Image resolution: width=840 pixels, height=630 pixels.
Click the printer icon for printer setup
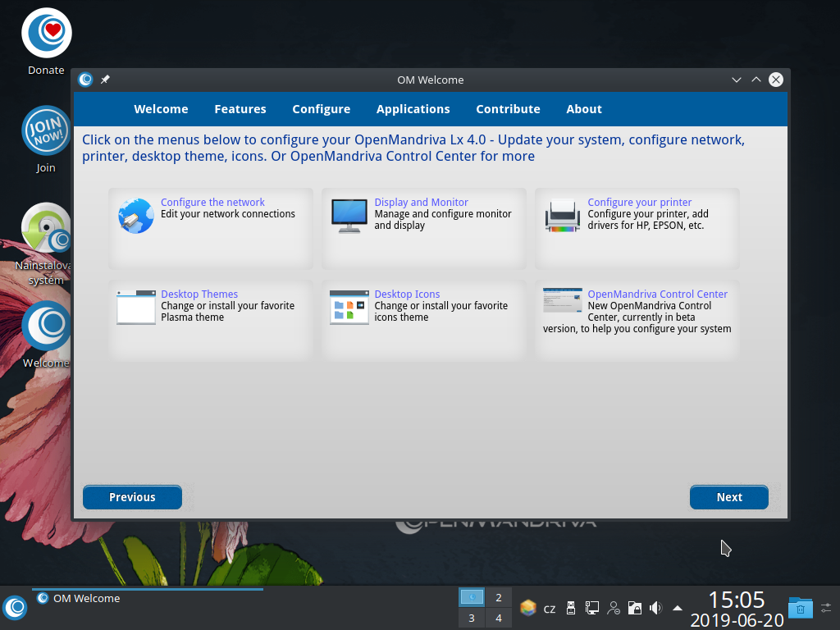pos(563,216)
